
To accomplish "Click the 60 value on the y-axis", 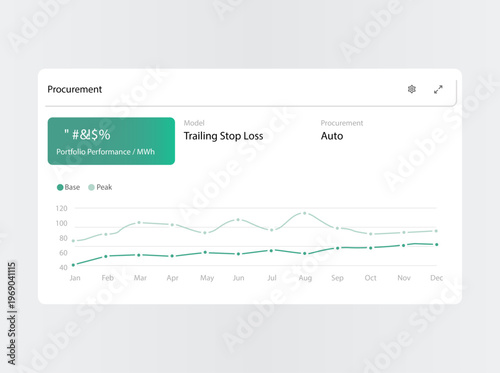I will pyautogui.click(x=63, y=253).
